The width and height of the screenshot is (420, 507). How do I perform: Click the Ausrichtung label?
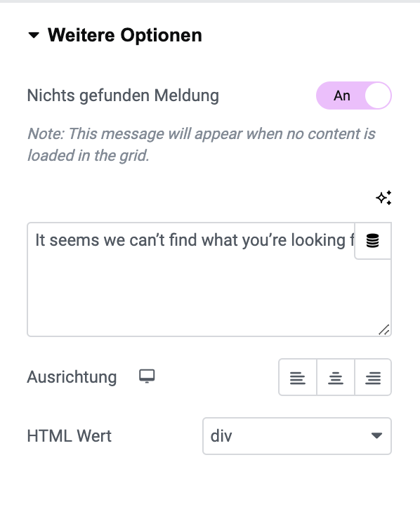[72, 377]
